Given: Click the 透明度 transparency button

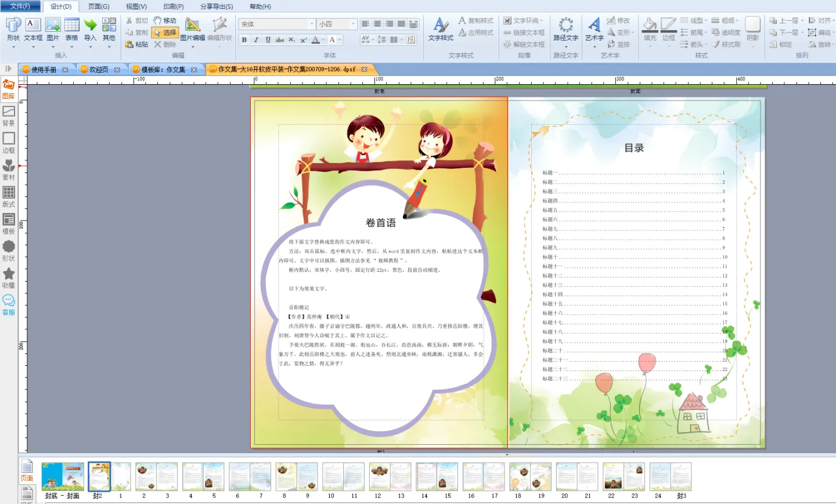Looking at the screenshot, I should (x=726, y=33).
